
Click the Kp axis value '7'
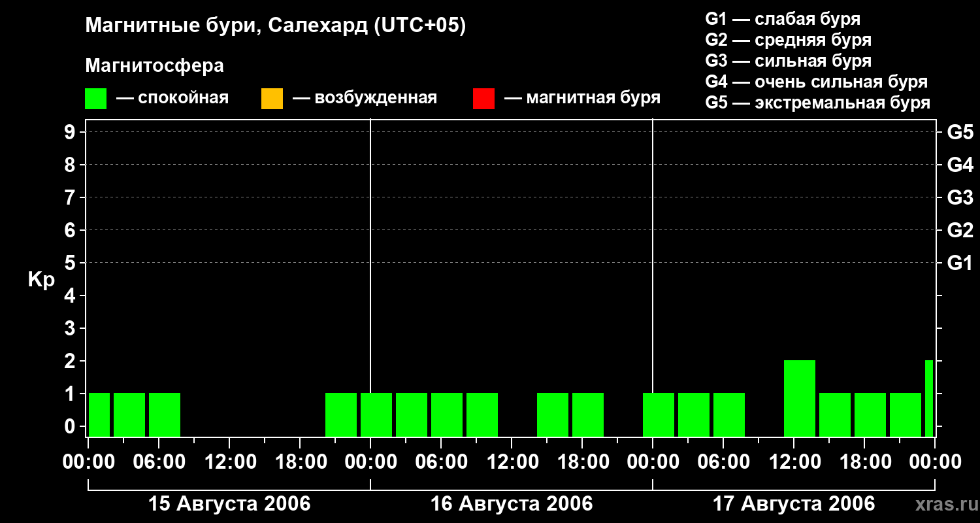point(71,197)
